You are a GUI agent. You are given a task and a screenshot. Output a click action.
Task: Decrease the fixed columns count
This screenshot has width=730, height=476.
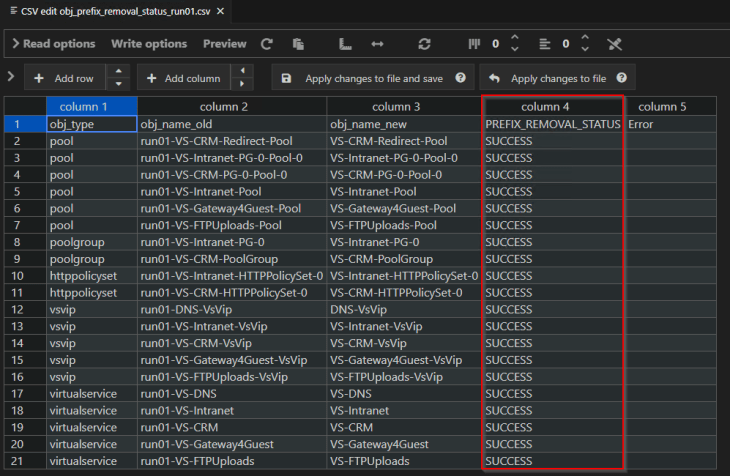click(x=514, y=49)
